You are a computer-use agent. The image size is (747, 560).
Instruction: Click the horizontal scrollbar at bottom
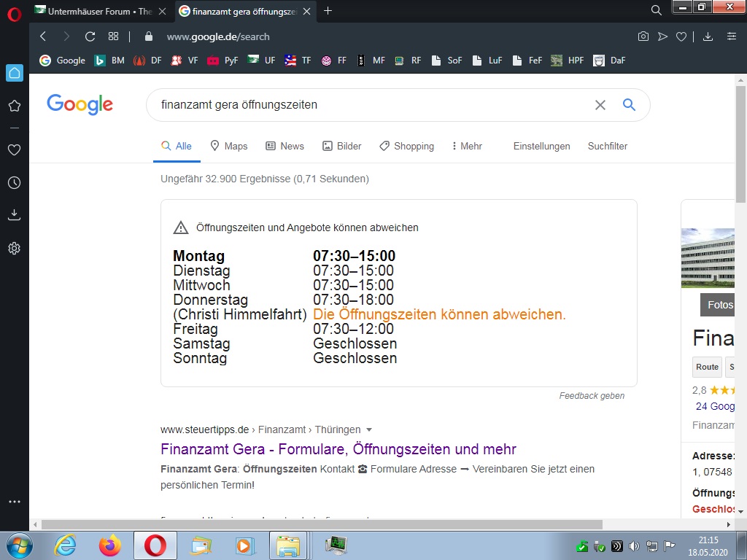point(321,524)
